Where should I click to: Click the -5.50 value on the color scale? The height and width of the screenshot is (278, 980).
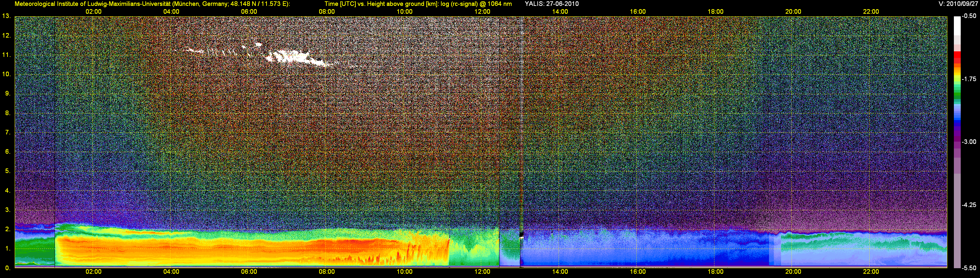coord(969,268)
